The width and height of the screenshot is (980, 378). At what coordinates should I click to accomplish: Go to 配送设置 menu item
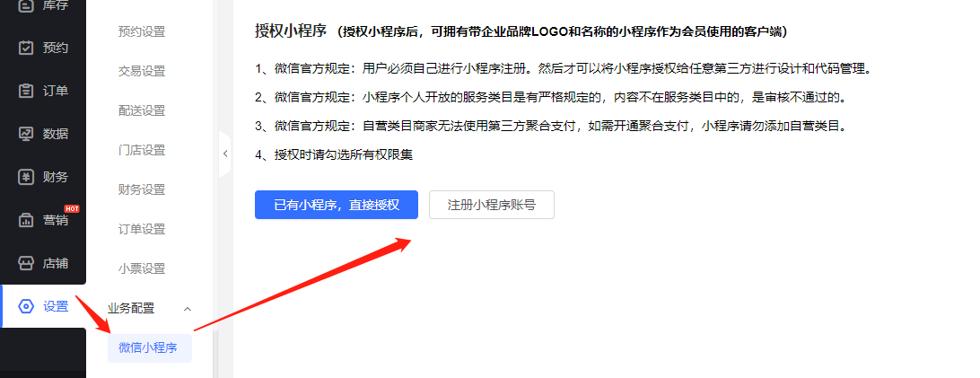[142, 110]
